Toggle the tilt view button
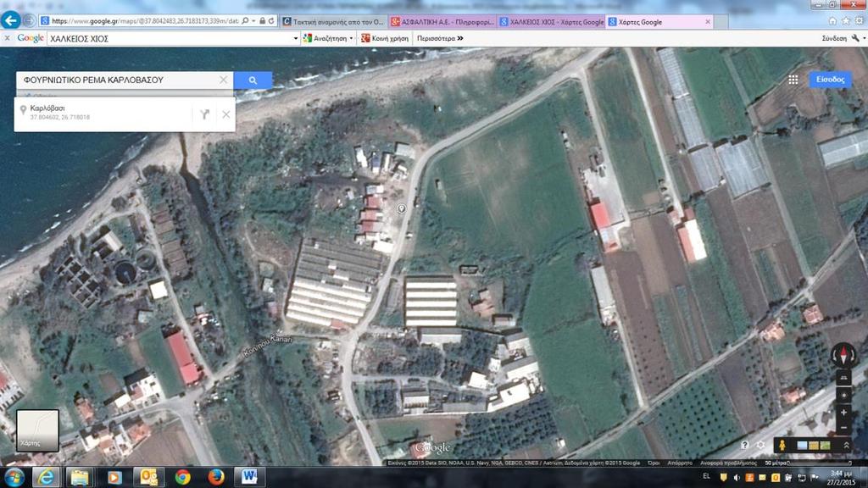Screen dimensions: 868x488 pos(843,378)
